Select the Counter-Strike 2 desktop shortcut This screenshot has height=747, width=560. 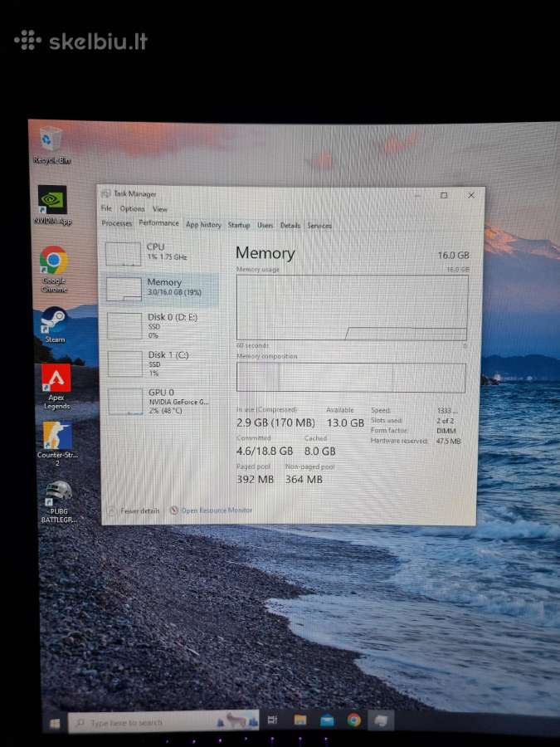coord(57,443)
